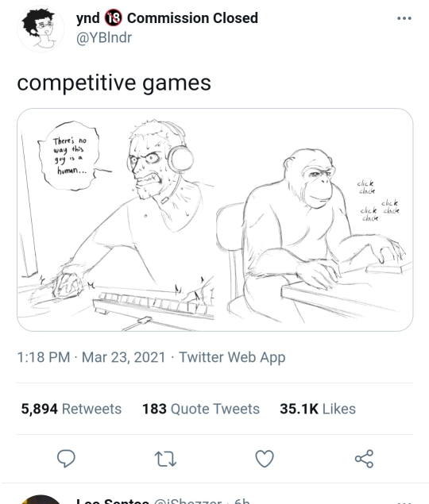Click the Twitter Web App source label
429x504 pixels.
[232, 357]
